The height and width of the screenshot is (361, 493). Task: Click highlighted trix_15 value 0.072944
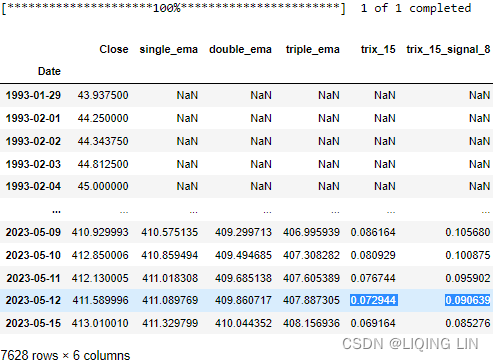(373, 300)
